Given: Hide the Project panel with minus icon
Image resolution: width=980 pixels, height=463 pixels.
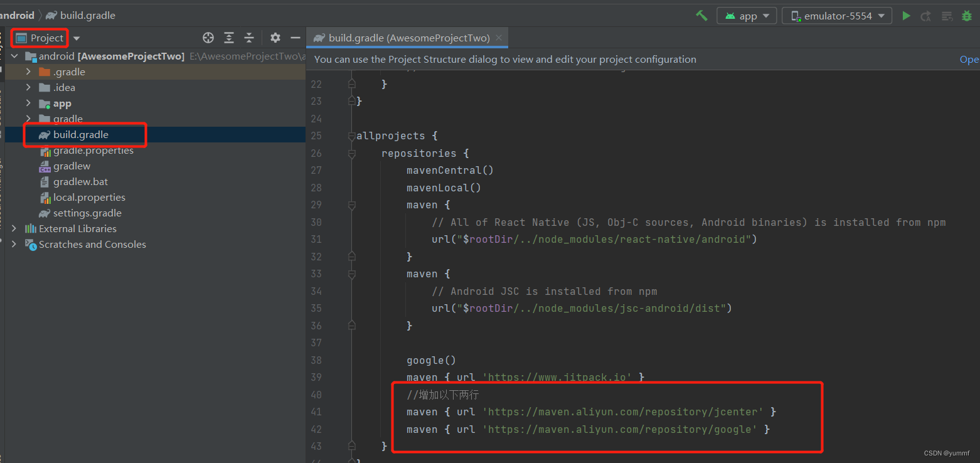Looking at the screenshot, I should click(x=296, y=38).
